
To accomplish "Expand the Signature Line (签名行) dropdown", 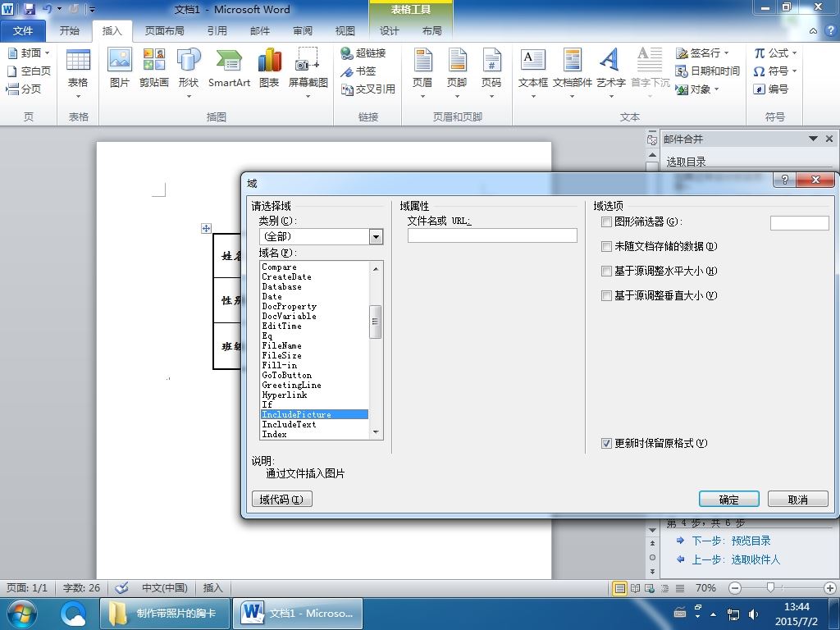I will pyautogui.click(x=727, y=52).
